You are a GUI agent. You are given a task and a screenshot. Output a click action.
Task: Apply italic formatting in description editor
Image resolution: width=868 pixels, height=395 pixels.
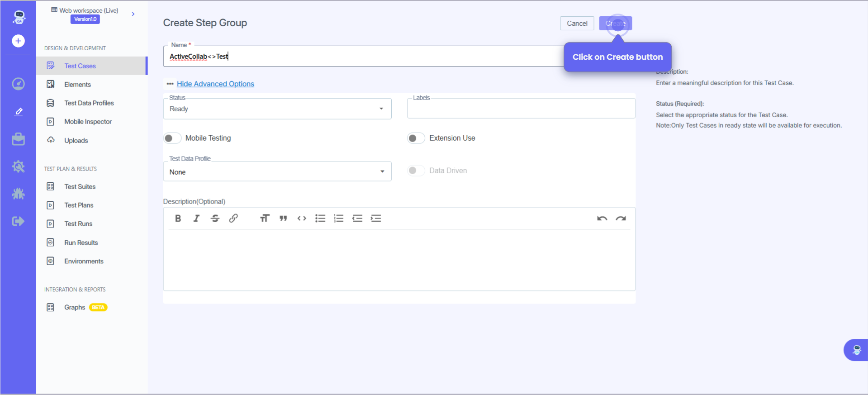tap(196, 219)
